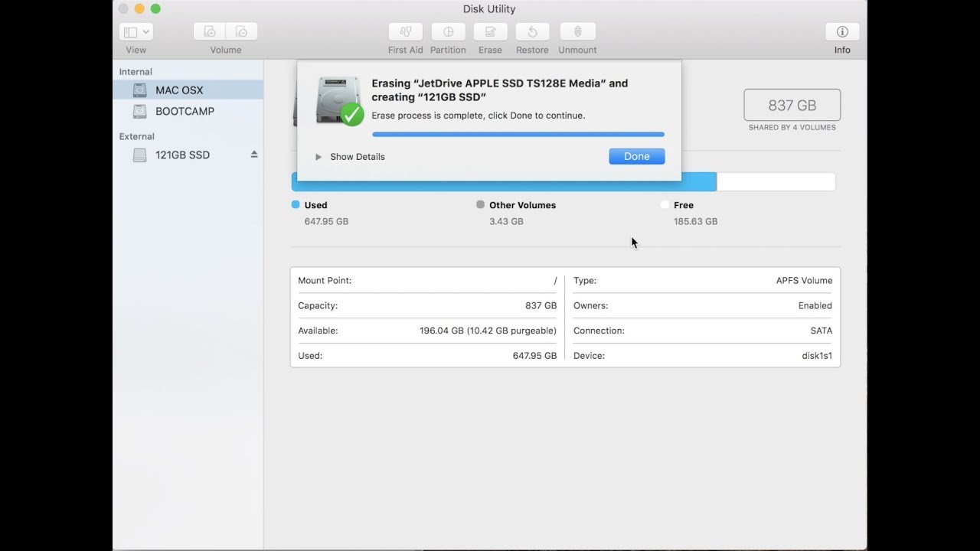
Task: Click the erase progress bar
Action: [518, 135]
